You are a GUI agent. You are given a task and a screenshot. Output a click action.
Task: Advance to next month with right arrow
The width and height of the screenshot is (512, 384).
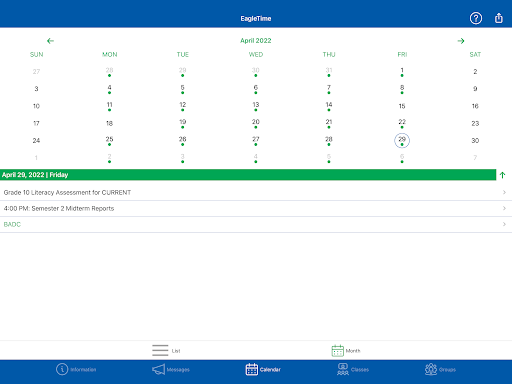pos(461,41)
